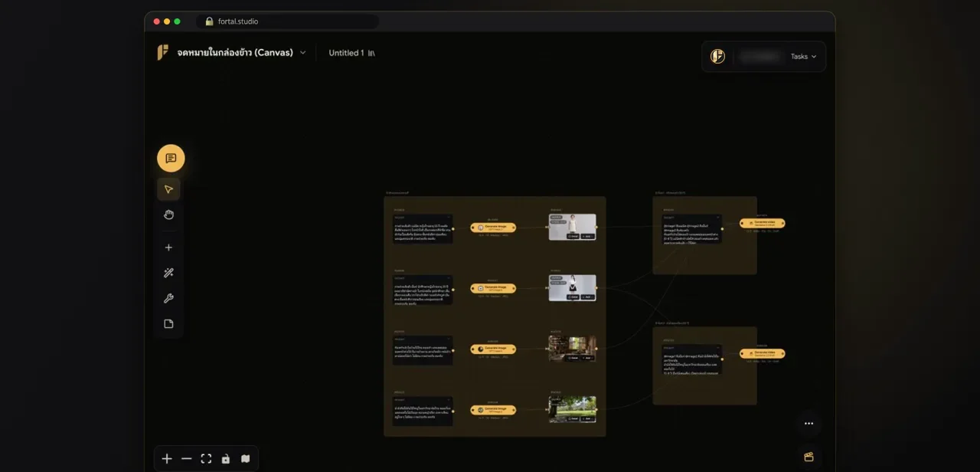Open the chat panel button

click(x=171, y=159)
